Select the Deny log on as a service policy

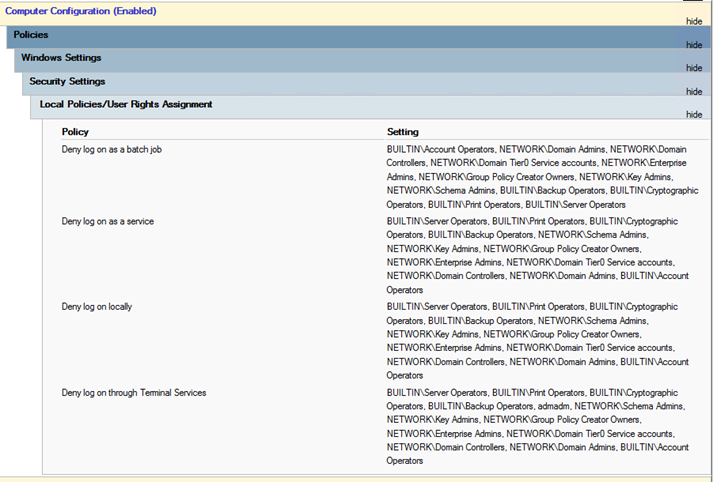click(x=107, y=220)
